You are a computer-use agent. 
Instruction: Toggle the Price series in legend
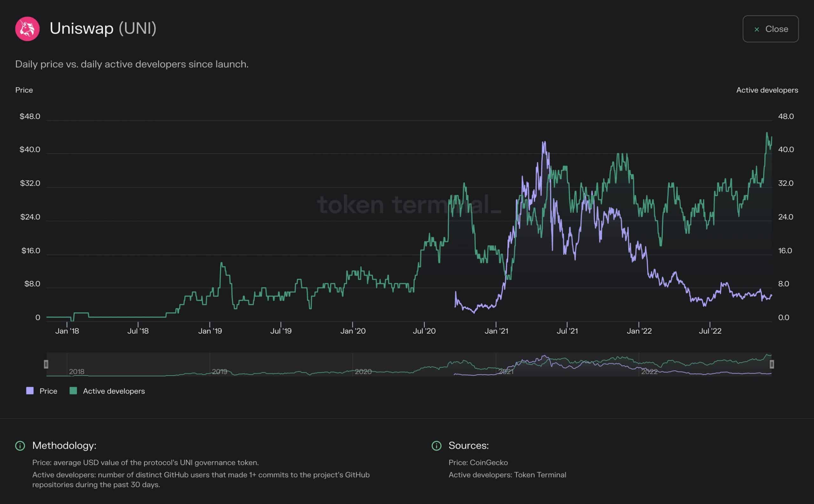48,391
